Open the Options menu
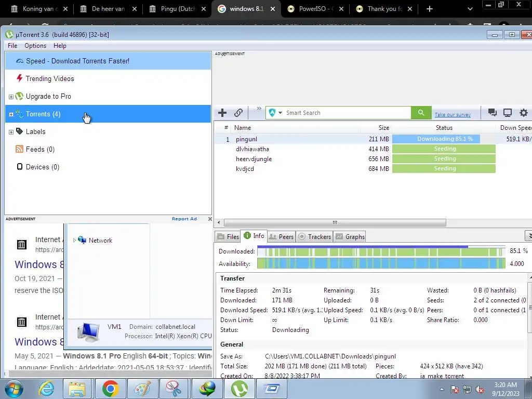 pyautogui.click(x=35, y=46)
